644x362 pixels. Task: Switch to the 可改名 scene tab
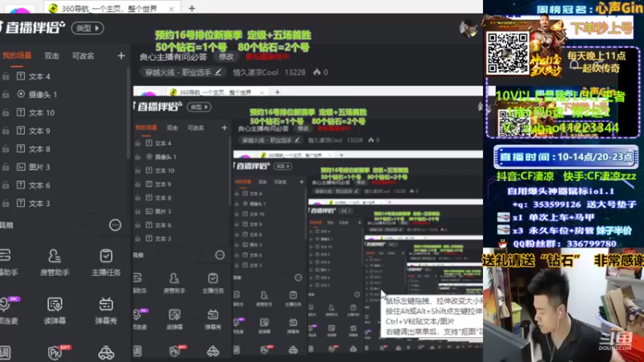[83, 56]
